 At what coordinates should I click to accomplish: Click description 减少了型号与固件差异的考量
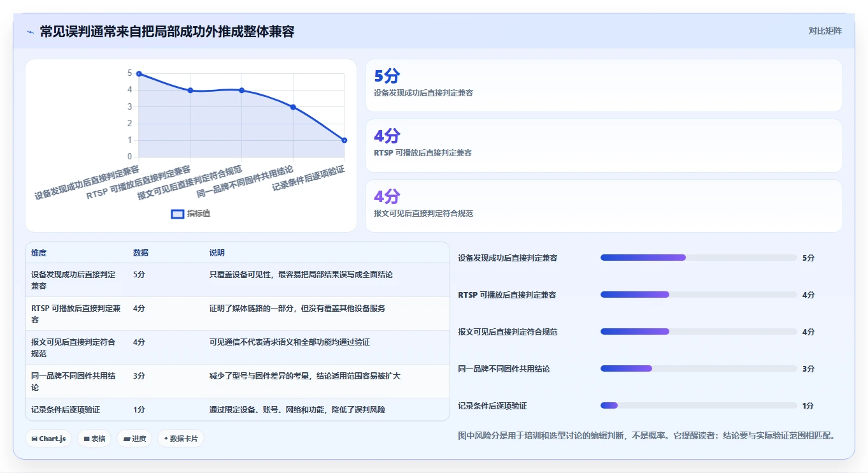(305, 376)
